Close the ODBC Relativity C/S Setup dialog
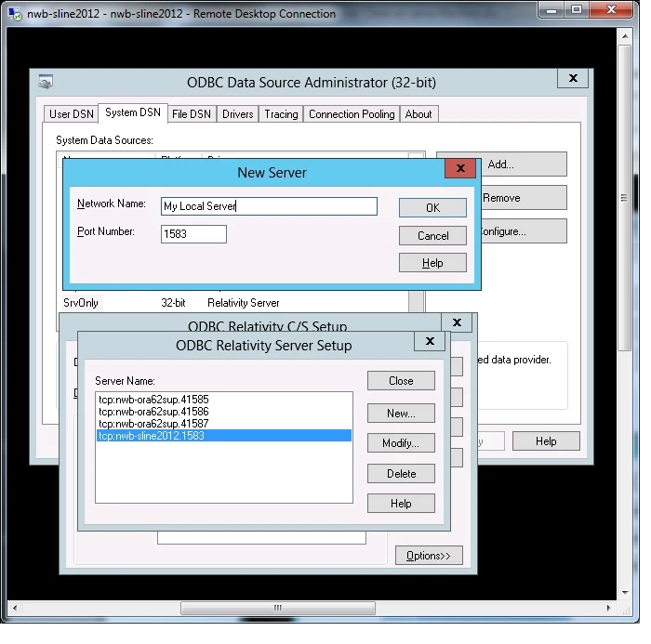 coord(457,322)
